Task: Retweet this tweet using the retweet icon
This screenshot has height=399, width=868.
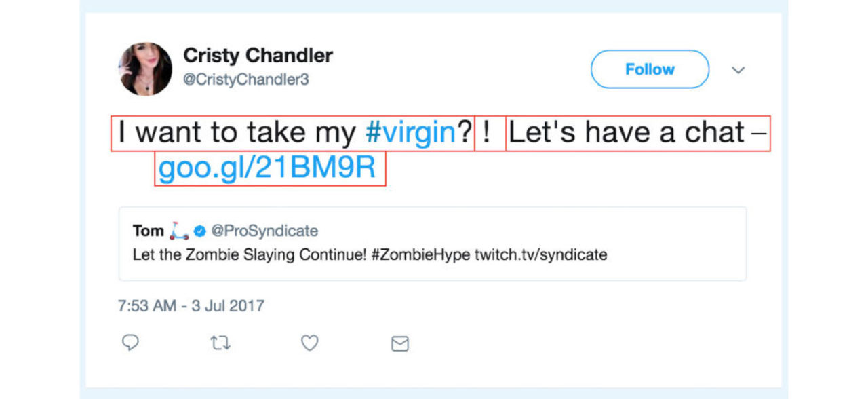Action: 220,343
